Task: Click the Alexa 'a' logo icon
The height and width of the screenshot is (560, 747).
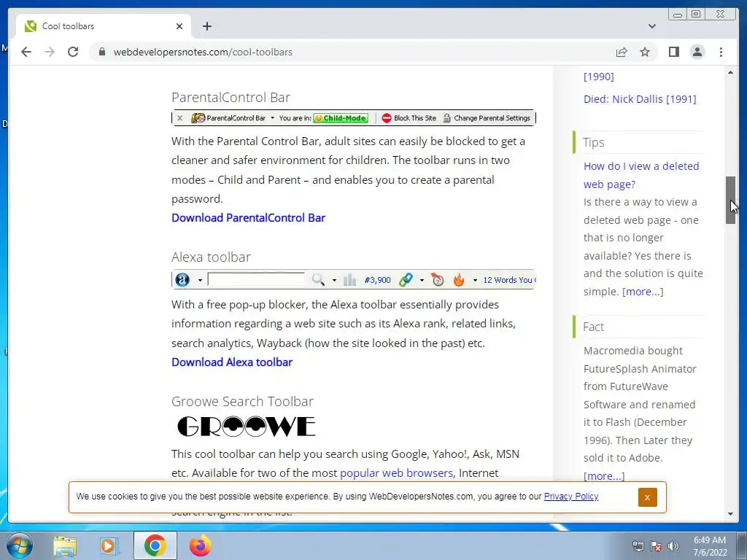Action: (x=182, y=279)
